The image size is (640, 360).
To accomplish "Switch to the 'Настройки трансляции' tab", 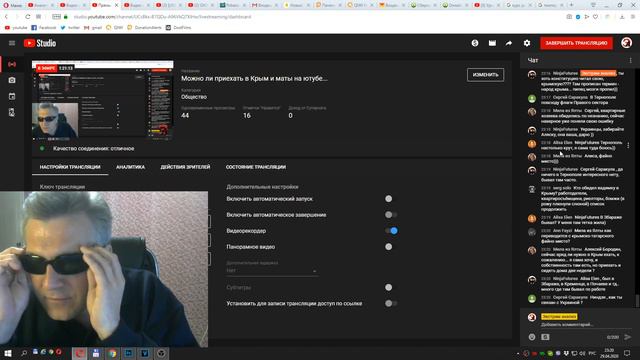I will point(70,167).
